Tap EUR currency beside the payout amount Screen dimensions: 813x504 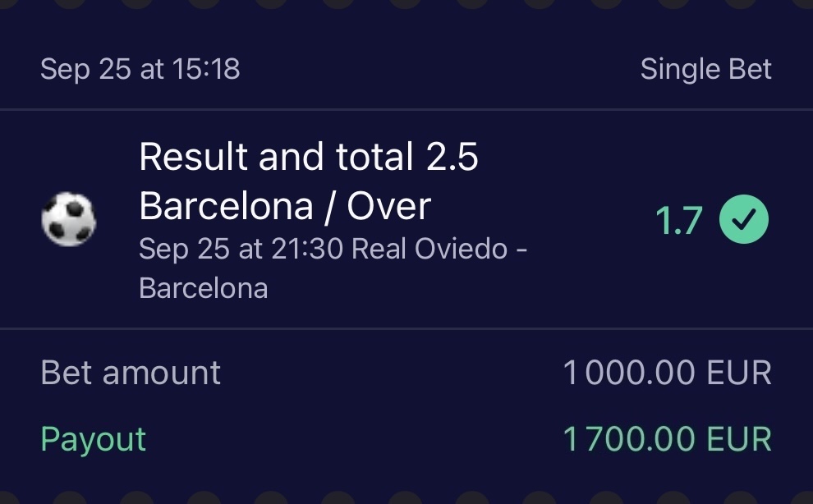pos(737,439)
